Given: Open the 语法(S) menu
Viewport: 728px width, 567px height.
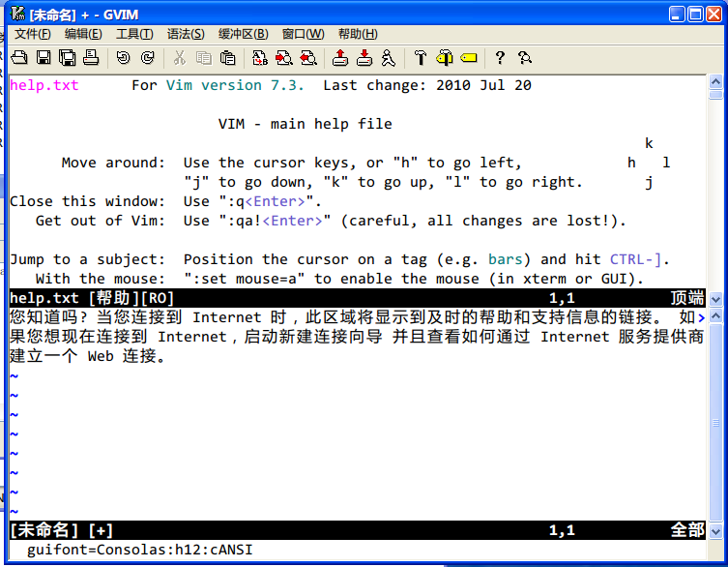Looking at the screenshot, I should click(x=186, y=34).
